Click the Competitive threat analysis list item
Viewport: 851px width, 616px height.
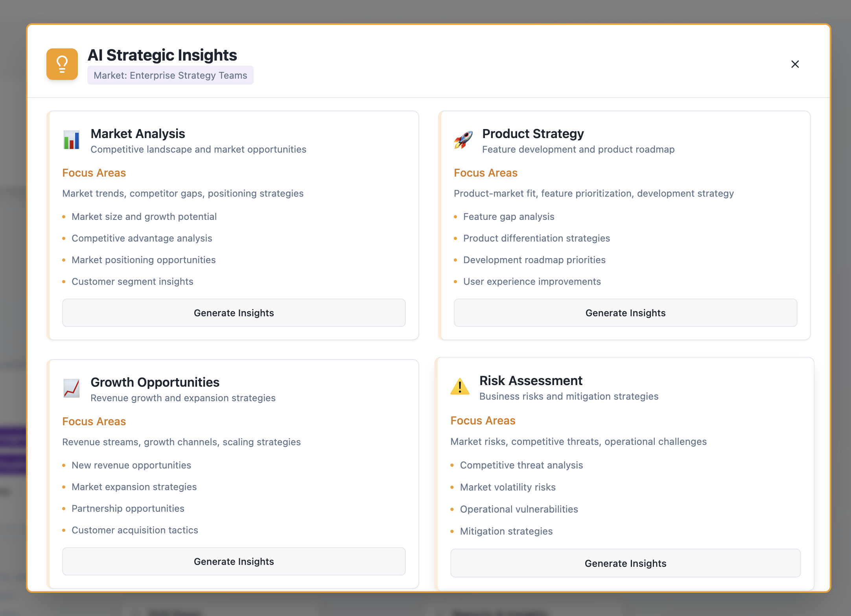click(x=521, y=465)
